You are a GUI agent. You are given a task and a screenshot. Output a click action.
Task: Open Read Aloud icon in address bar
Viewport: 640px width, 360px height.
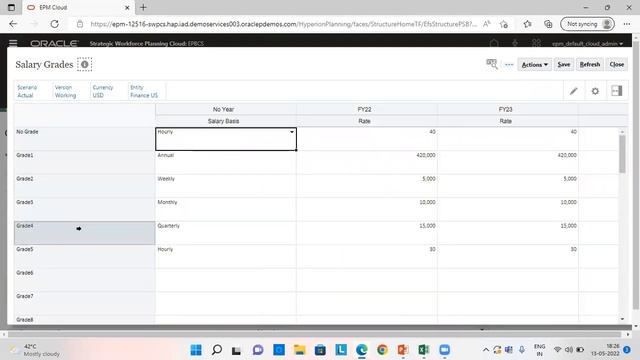(487, 24)
